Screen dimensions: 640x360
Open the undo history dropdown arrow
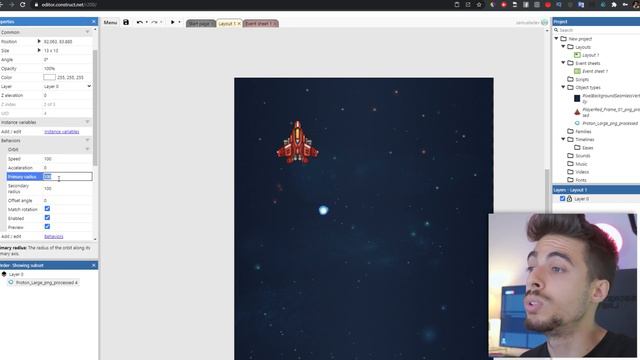point(147,22)
